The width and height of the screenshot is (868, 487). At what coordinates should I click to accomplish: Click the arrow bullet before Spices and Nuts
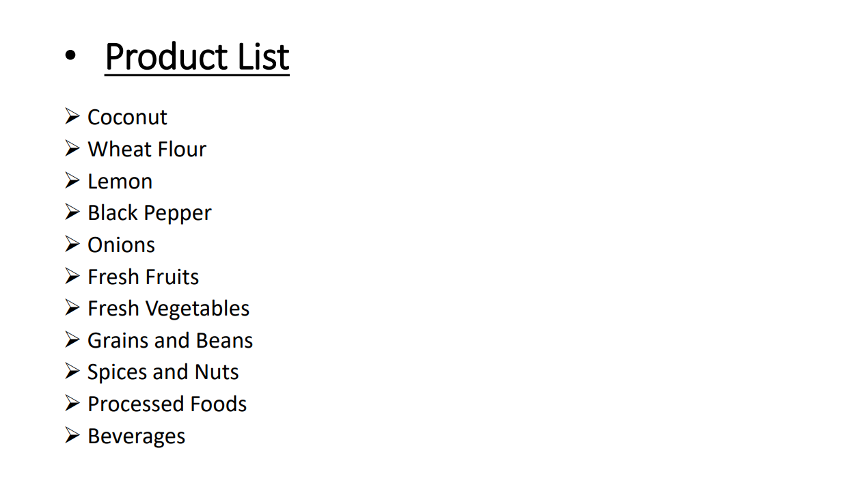tap(72, 371)
